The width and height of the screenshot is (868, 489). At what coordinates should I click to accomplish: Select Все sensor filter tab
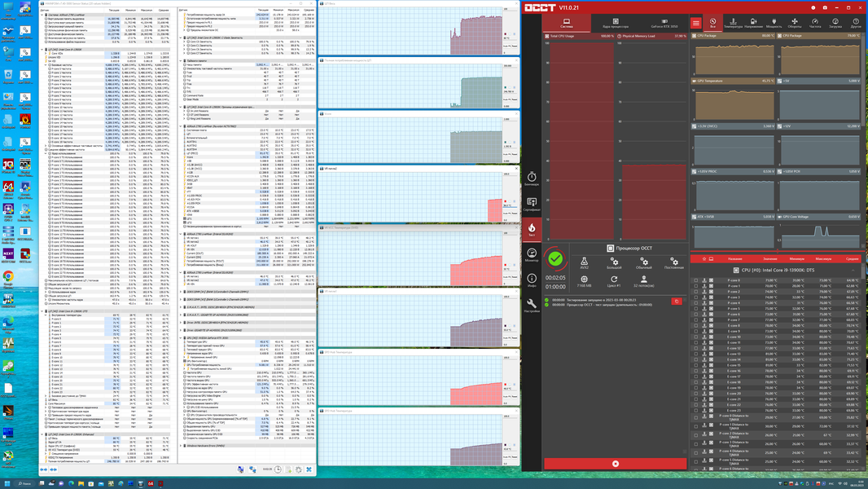pos(713,23)
